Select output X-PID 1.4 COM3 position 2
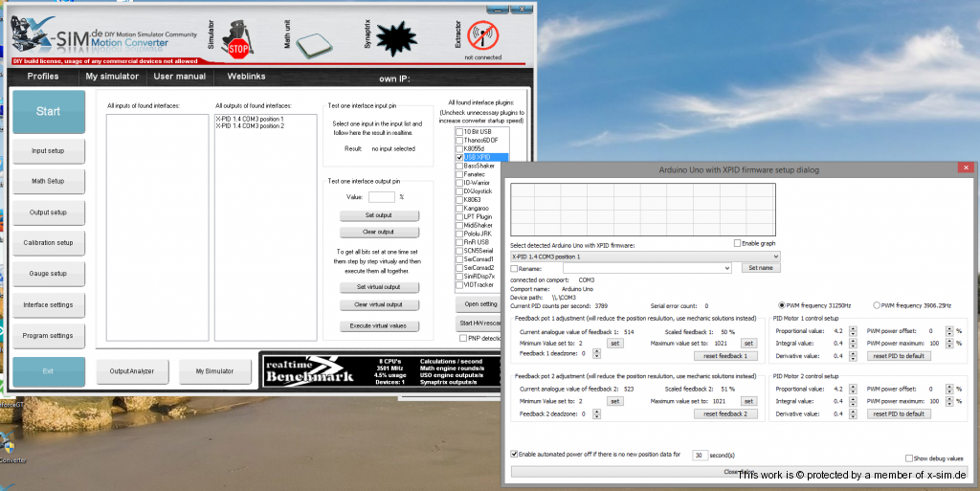The height and width of the screenshot is (491, 980). (250, 126)
